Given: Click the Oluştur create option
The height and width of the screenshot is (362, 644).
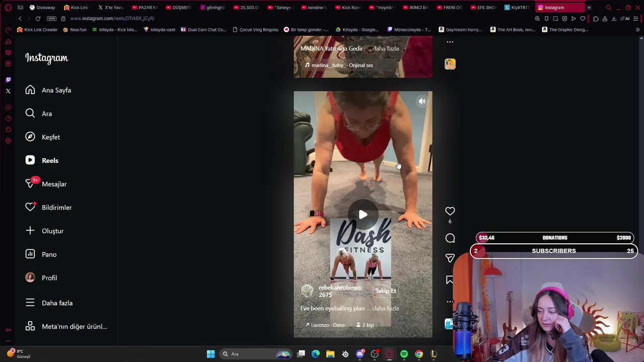Looking at the screenshot, I should (45, 231).
